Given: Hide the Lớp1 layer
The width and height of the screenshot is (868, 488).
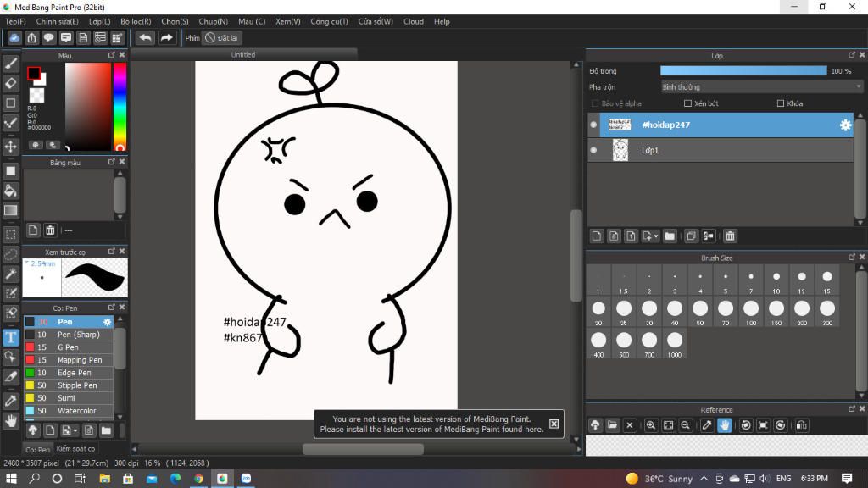Looking at the screenshot, I should click(x=593, y=150).
